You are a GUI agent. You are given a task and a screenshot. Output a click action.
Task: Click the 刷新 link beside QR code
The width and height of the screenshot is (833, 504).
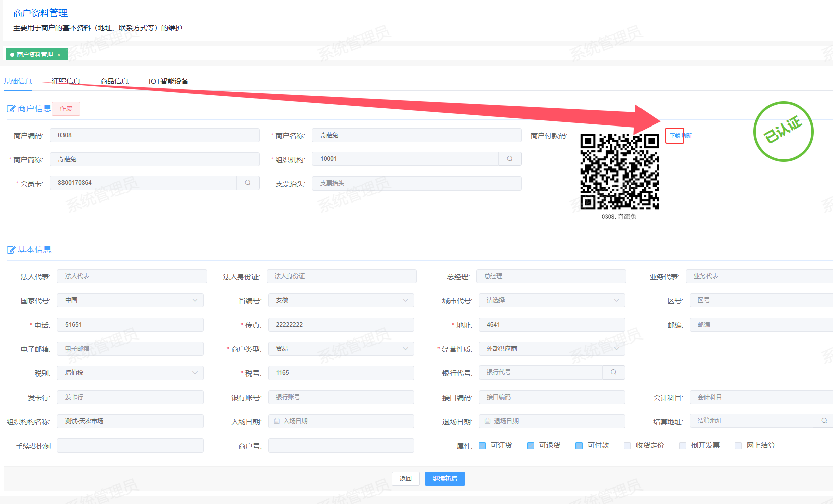(687, 136)
